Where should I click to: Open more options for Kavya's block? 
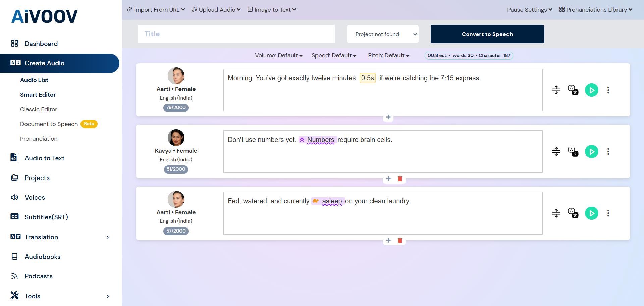pyautogui.click(x=608, y=152)
